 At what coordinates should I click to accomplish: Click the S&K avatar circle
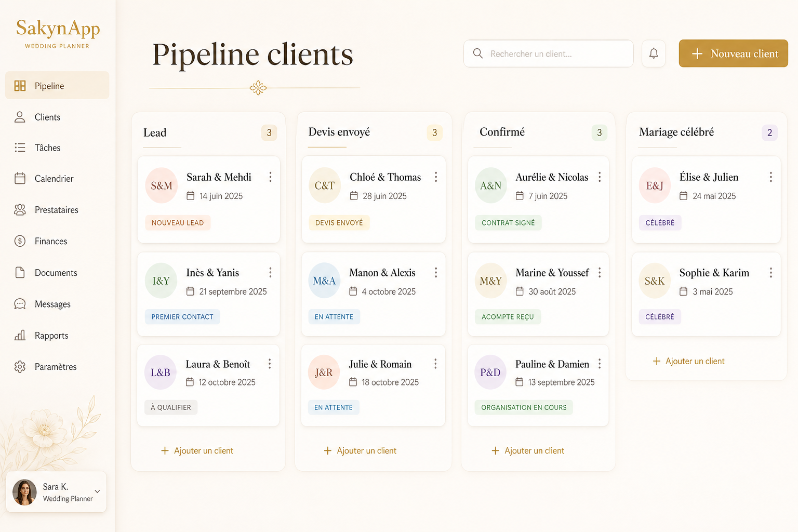[x=655, y=281]
